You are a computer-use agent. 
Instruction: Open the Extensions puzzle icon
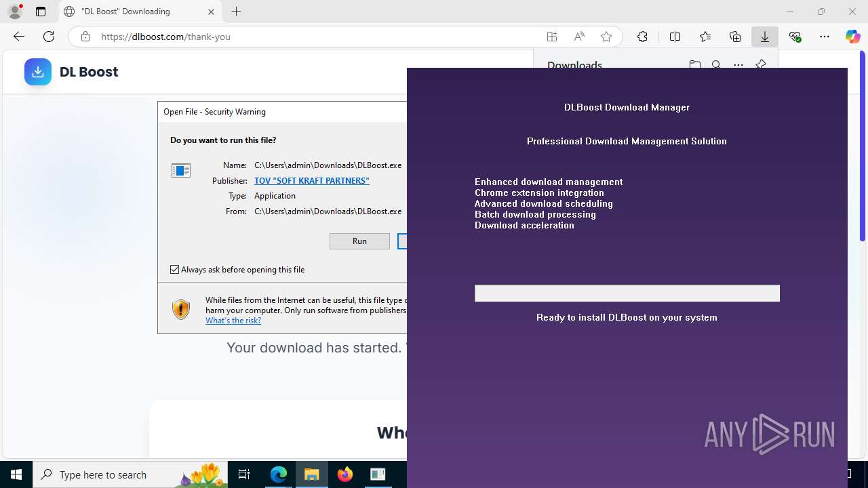click(x=642, y=37)
